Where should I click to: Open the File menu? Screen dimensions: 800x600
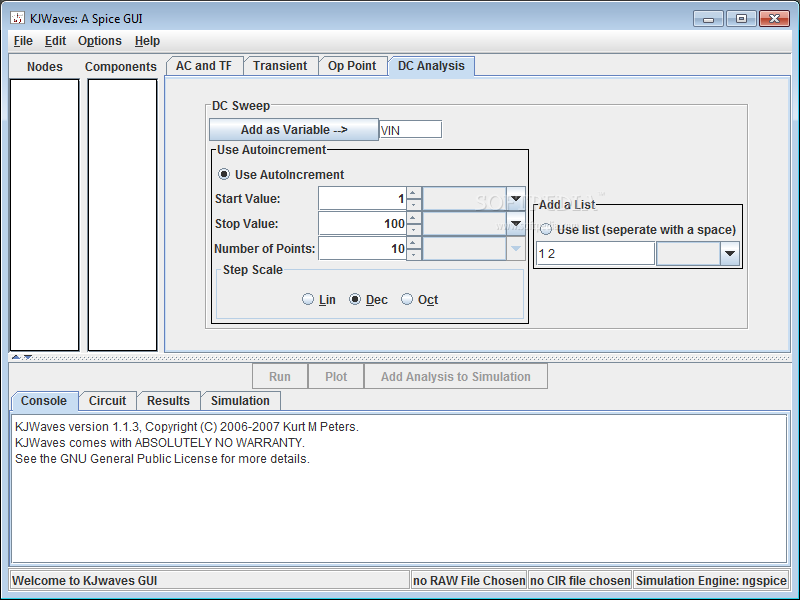pyautogui.click(x=23, y=41)
